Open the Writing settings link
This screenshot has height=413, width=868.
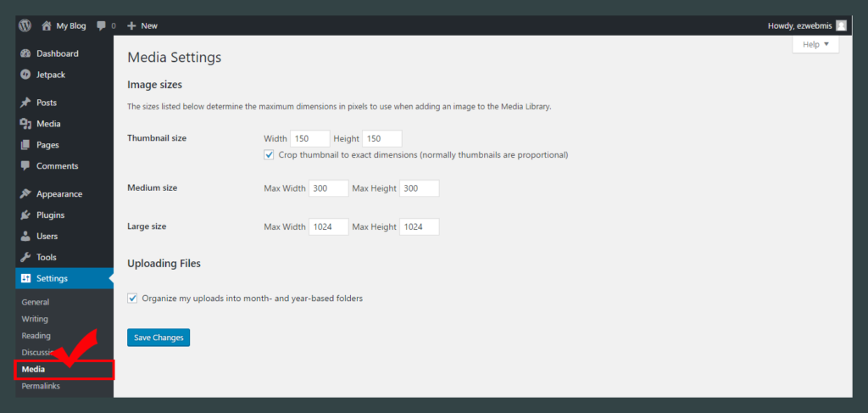(35, 319)
